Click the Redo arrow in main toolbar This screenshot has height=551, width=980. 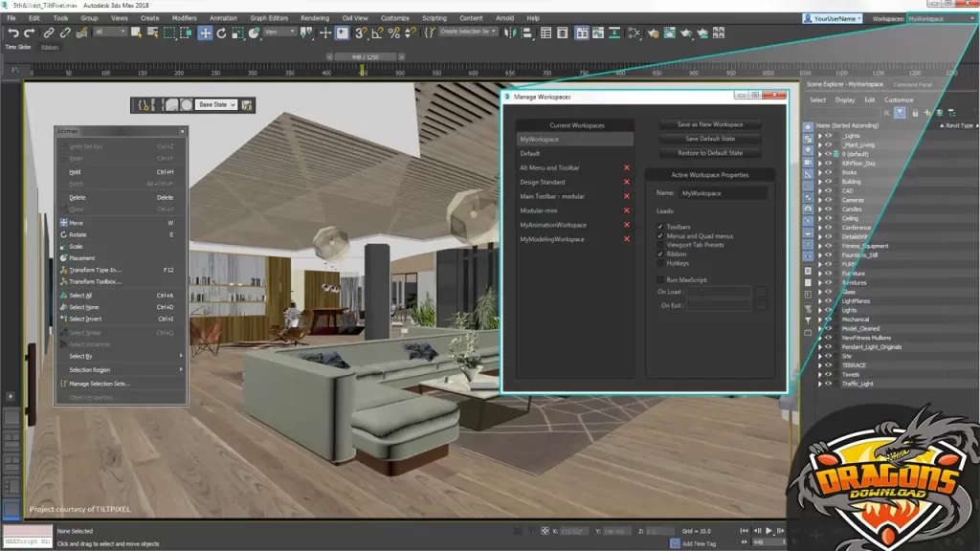[x=30, y=33]
